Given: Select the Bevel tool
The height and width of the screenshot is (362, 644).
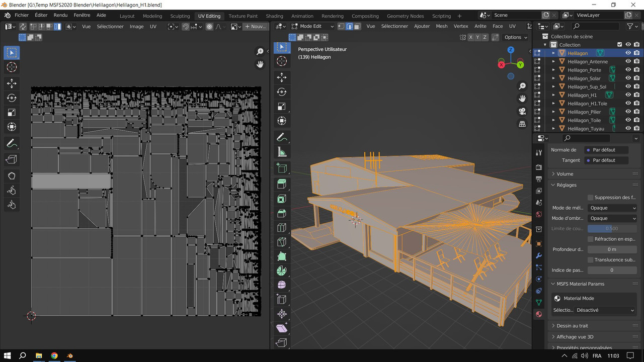Looking at the screenshot, I should (x=282, y=213).
